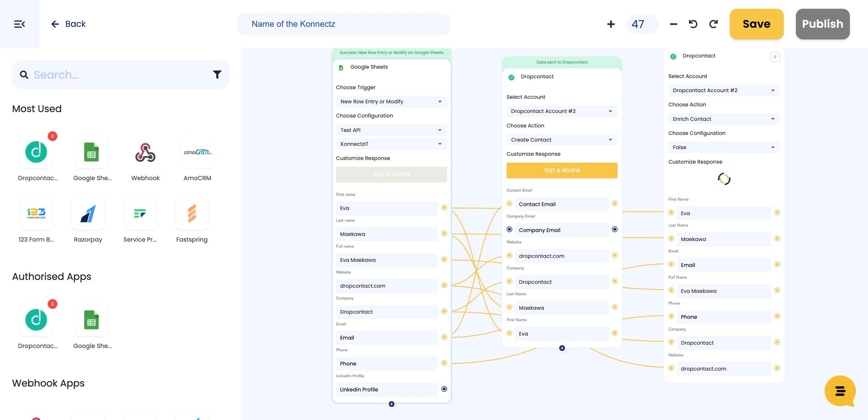Click the greyed Test & Review in Google Sheets
This screenshot has height=420, width=868.
(392, 175)
